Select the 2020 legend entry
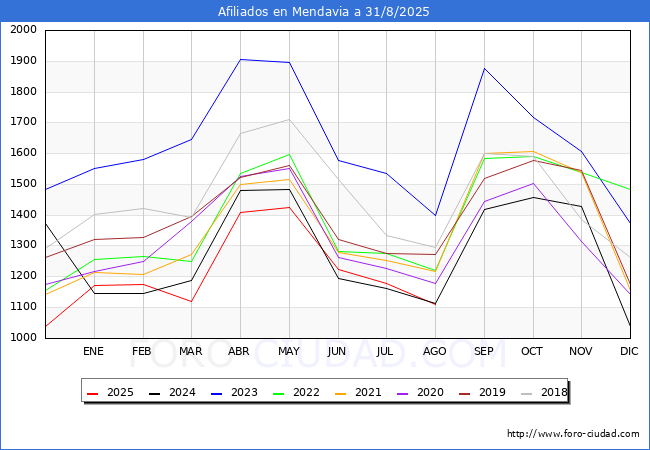The height and width of the screenshot is (450, 650). pos(420,392)
